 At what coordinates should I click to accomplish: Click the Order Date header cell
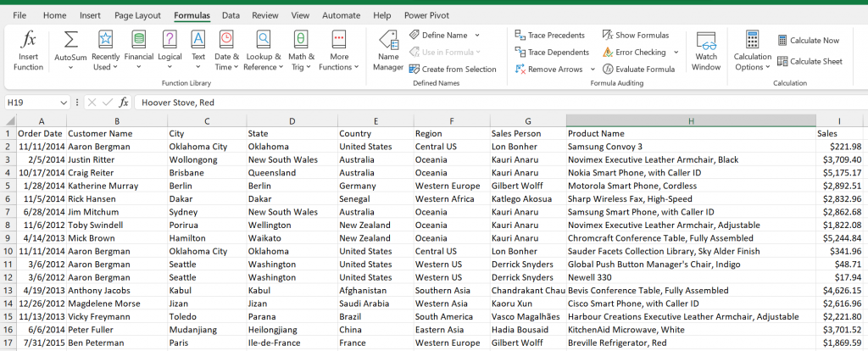point(42,133)
